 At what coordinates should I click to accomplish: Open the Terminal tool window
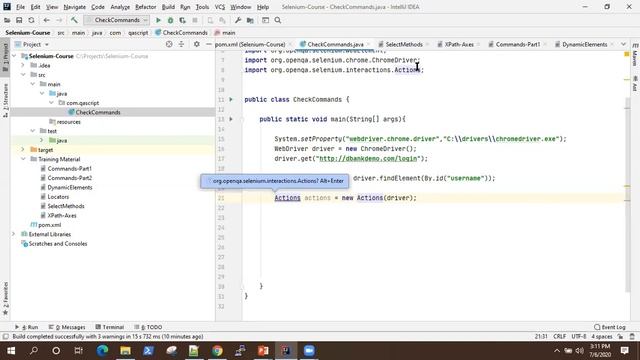pos(110,327)
